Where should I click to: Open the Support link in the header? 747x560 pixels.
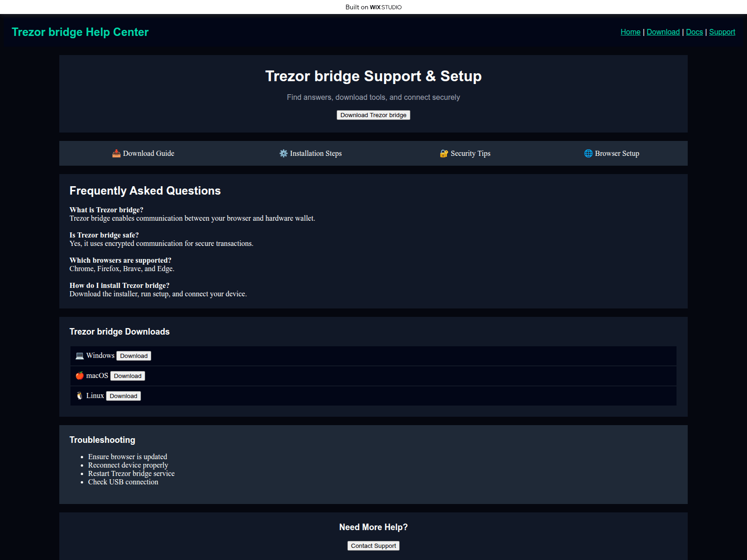722,32
